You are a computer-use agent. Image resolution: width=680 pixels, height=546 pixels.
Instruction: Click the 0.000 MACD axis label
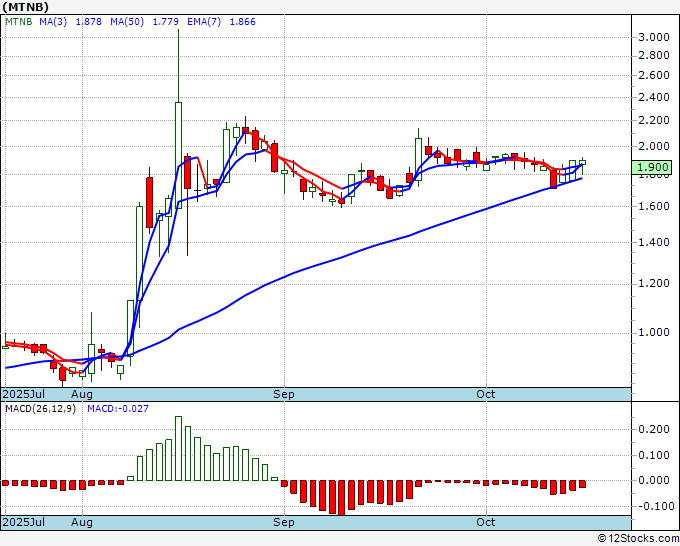pos(654,480)
